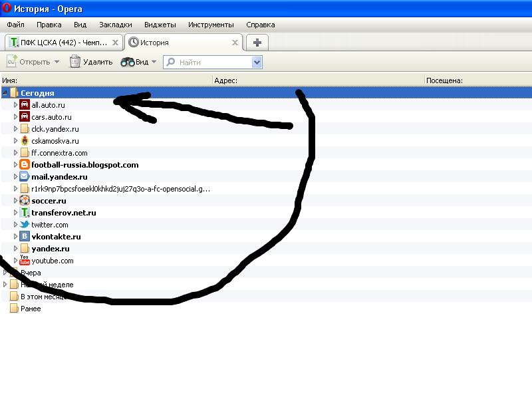Open the Вид toolbar dropdown arrow

tap(154, 62)
